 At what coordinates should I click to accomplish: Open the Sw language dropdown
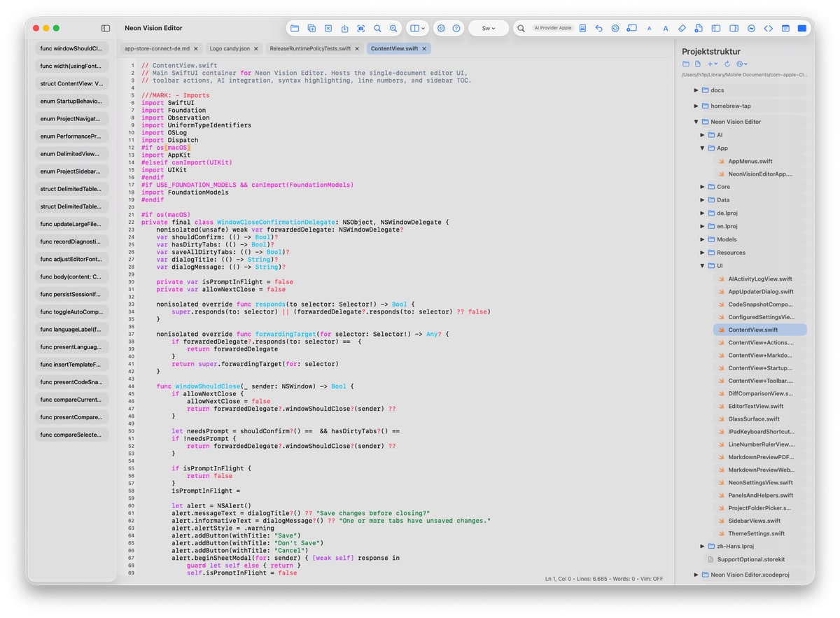[489, 28]
